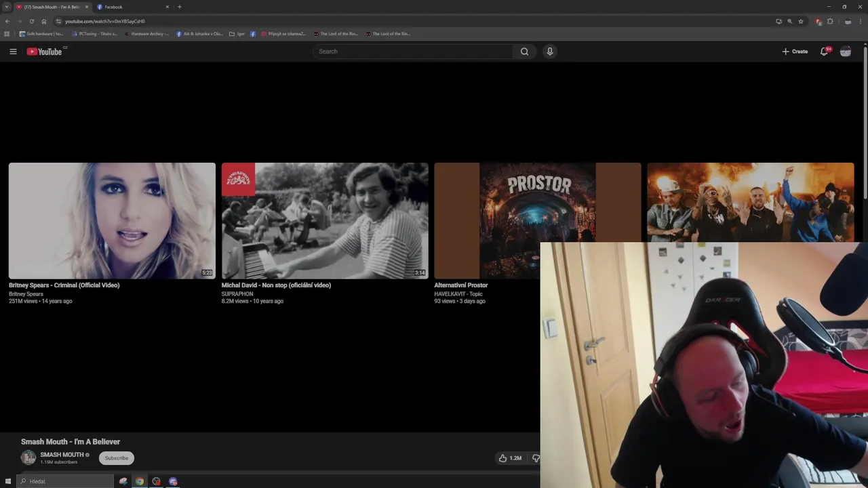Play the thumbnail with four men and fire

751,202
